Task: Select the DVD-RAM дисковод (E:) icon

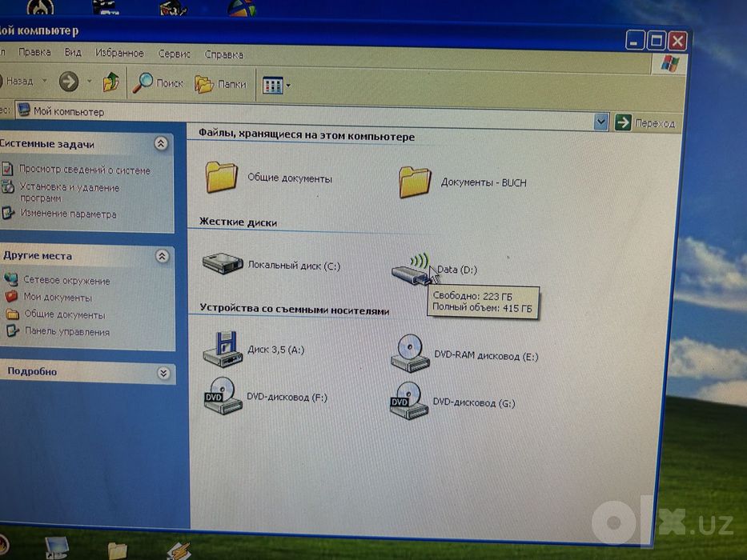Action: pyautogui.click(x=410, y=354)
